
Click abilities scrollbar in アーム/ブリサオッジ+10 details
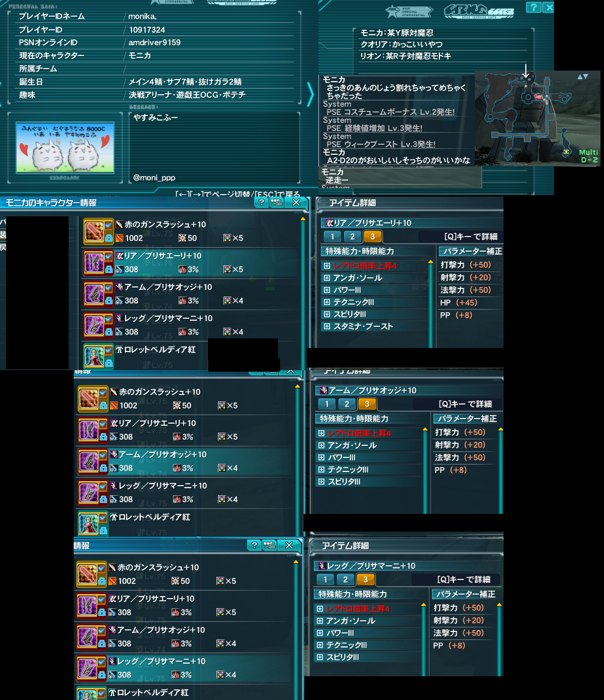coord(425,471)
